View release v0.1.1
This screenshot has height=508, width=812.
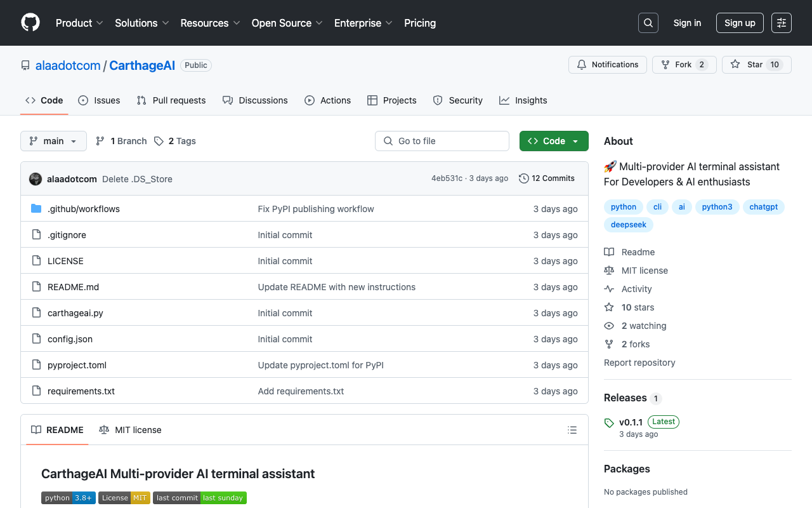pyautogui.click(x=631, y=422)
